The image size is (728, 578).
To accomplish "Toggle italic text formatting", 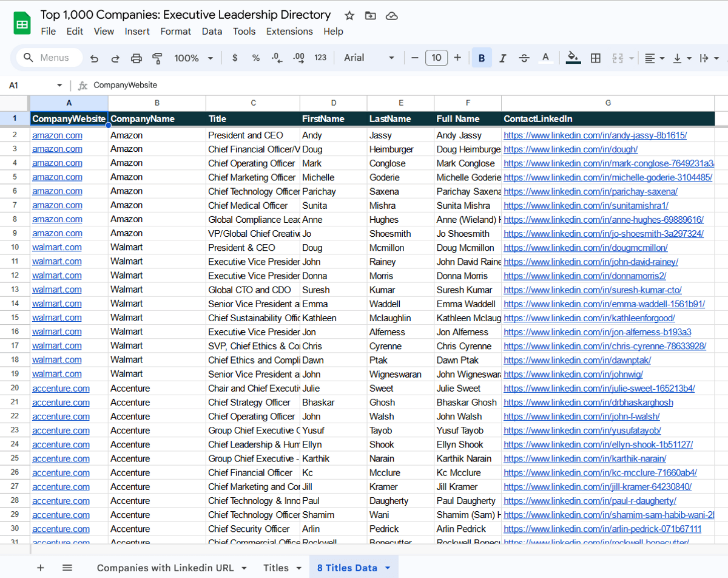I will (x=502, y=58).
